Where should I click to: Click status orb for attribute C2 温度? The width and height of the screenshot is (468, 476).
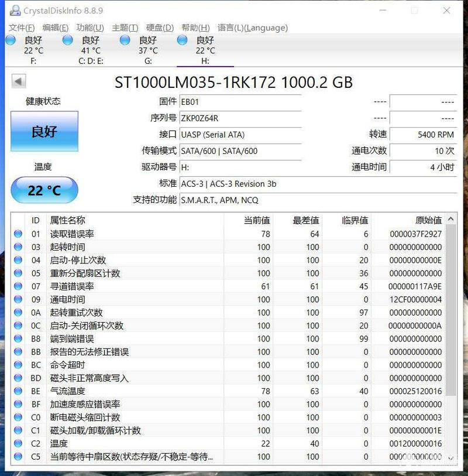coord(18,443)
